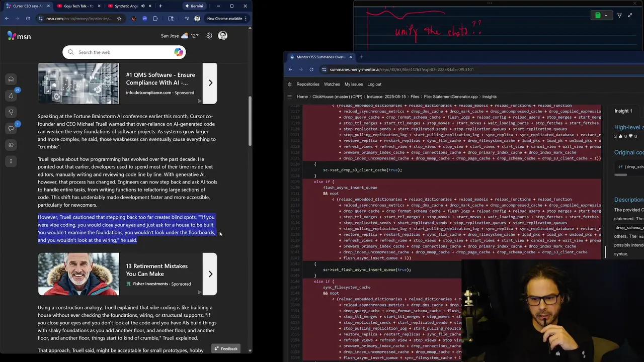644x362 pixels.
Task: Open Repositories menu in Mentor
Action: tap(308, 84)
